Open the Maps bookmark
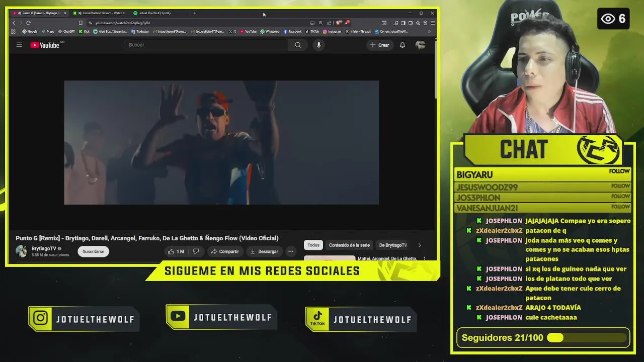 [x=47, y=31]
